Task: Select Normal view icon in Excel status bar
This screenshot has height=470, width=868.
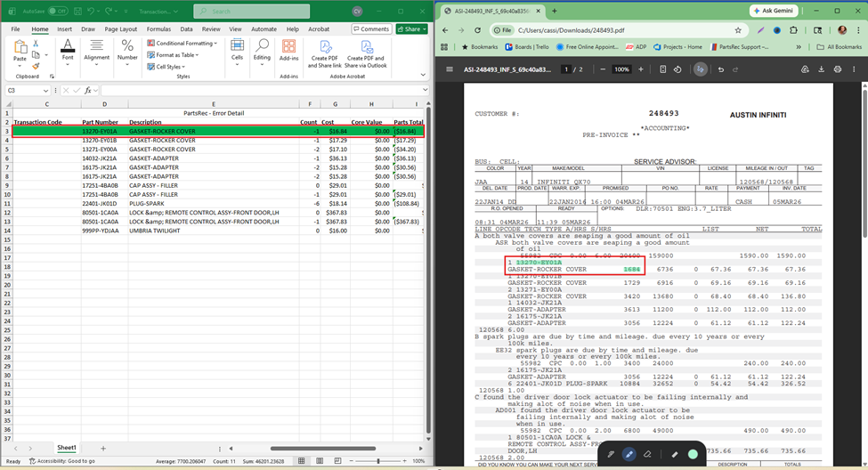Action: (301, 460)
